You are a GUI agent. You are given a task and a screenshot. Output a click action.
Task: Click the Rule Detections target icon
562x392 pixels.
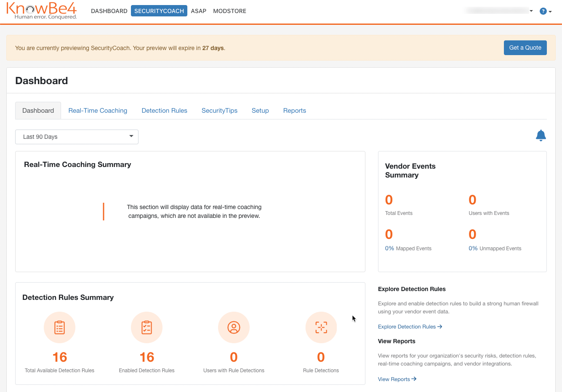pyautogui.click(x=321, y=328)
